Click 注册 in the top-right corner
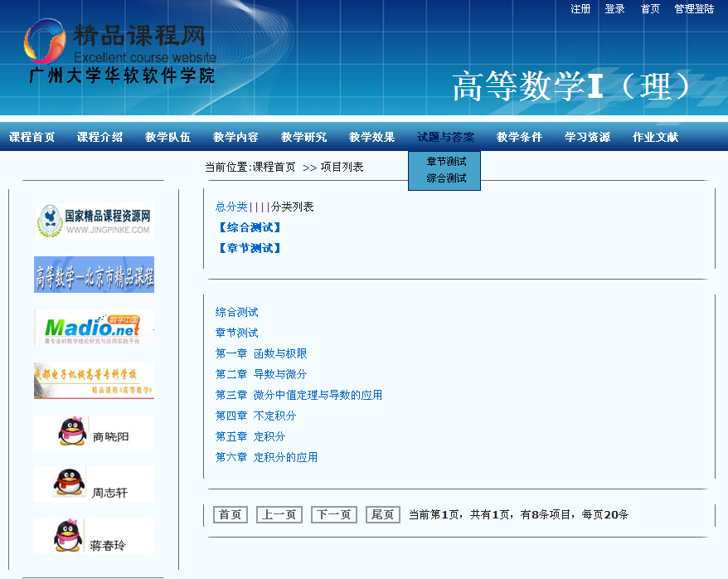The height and width of the screenshot is (579, 728). tap(580, 9)
